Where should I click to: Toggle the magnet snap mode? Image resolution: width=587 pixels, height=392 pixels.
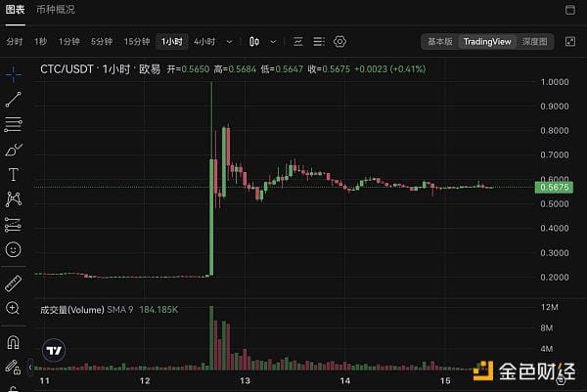click(14, 342)
